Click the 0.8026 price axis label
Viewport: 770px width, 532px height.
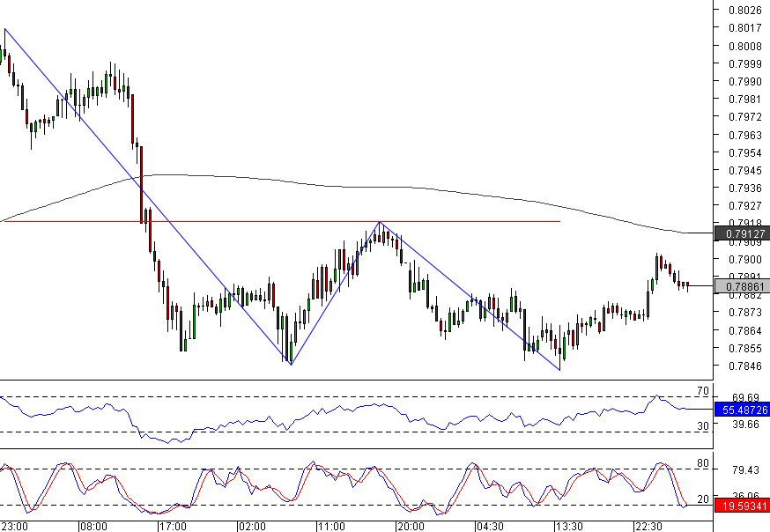(x=745, y=11)
